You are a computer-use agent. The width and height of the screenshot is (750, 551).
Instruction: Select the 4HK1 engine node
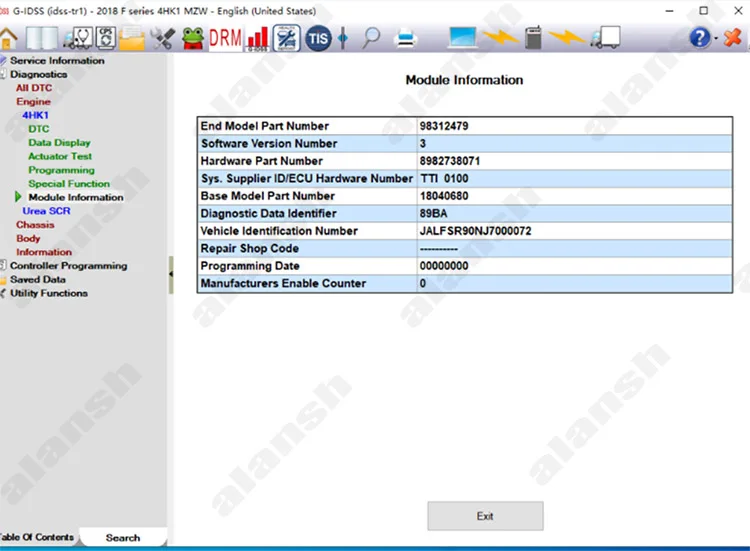[x=35, y=115]
